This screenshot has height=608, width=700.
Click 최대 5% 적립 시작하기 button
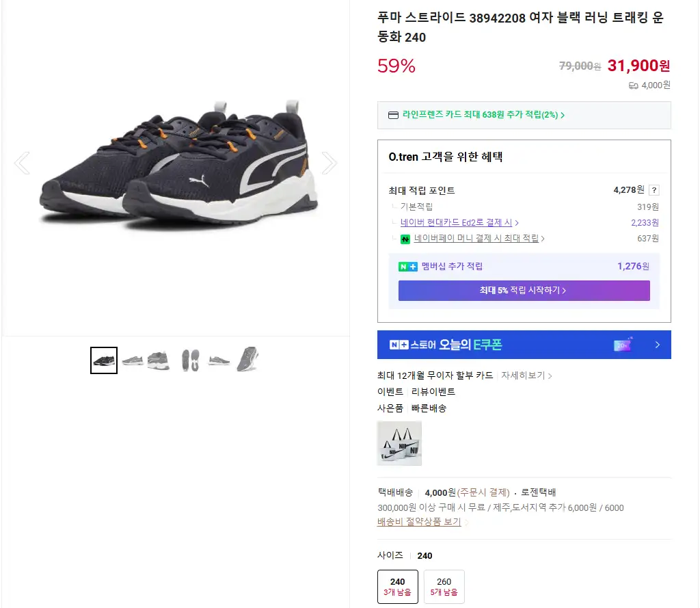tap(524, 291)
